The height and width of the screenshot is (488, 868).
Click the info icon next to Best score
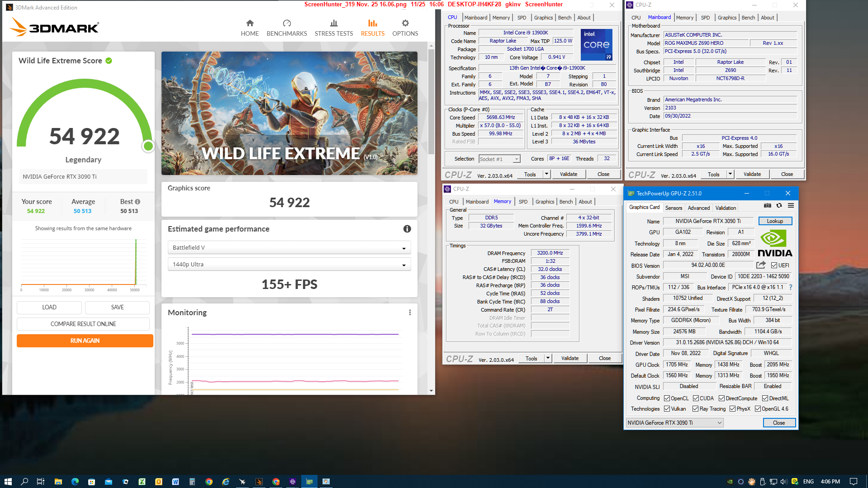coord(138,202)
